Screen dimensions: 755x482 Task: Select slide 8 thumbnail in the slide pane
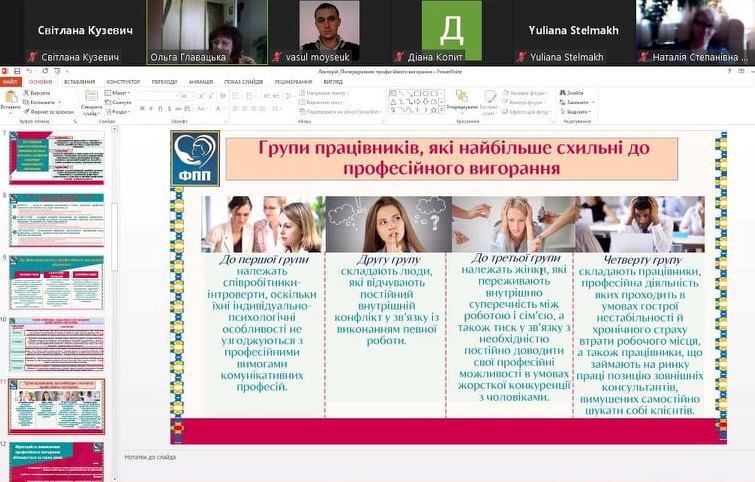click(56, 221)
